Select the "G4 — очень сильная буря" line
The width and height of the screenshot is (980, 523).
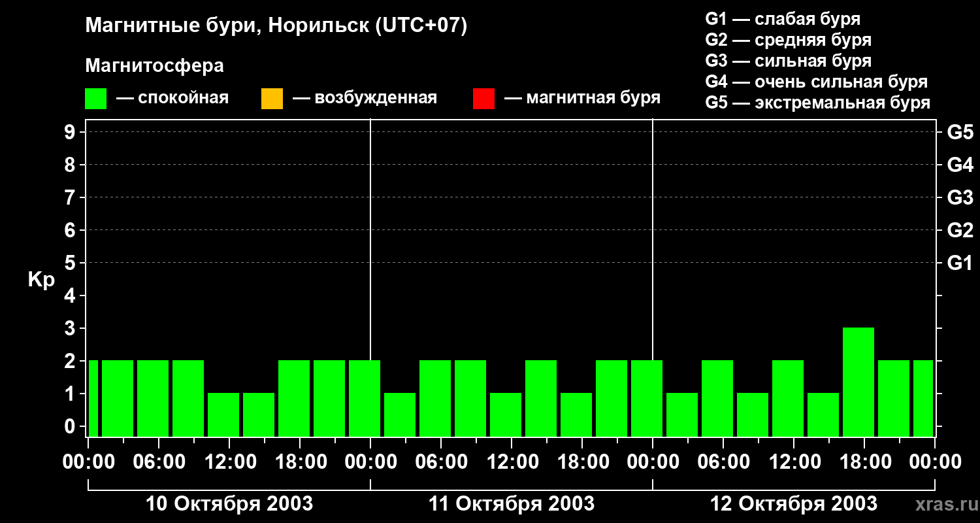click(x=817, y=82)
